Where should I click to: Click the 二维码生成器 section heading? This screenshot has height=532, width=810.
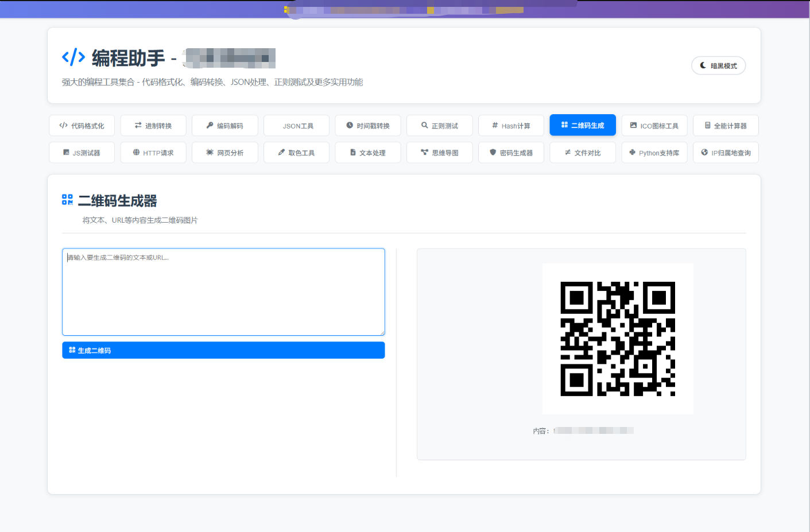tap(118, 201)
